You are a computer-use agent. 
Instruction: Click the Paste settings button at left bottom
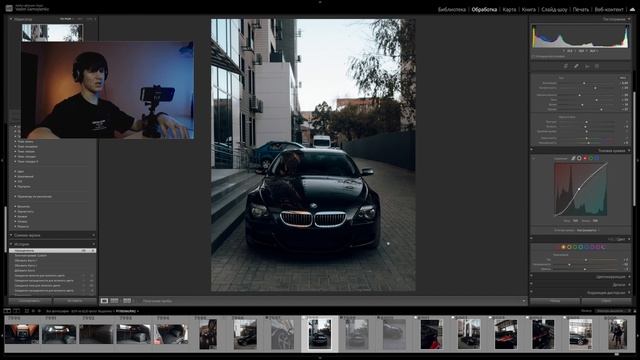(x=75, y=301)
